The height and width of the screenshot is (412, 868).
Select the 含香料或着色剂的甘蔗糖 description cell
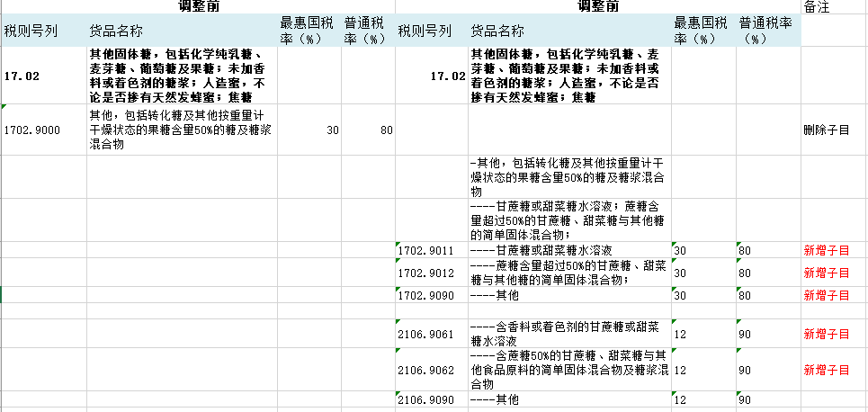click(568, 334)
